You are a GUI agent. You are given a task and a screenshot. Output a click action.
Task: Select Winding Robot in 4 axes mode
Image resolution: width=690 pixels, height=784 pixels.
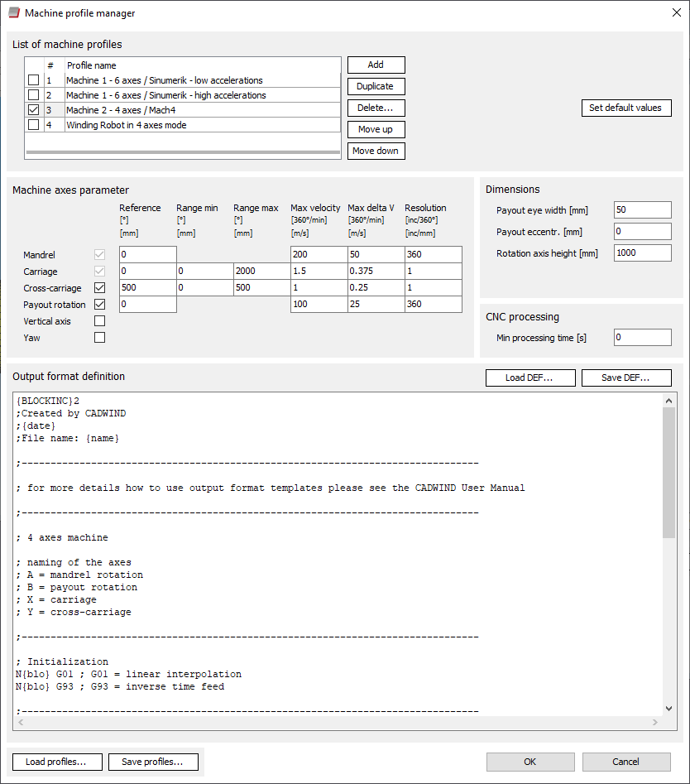tap(126, 125)
